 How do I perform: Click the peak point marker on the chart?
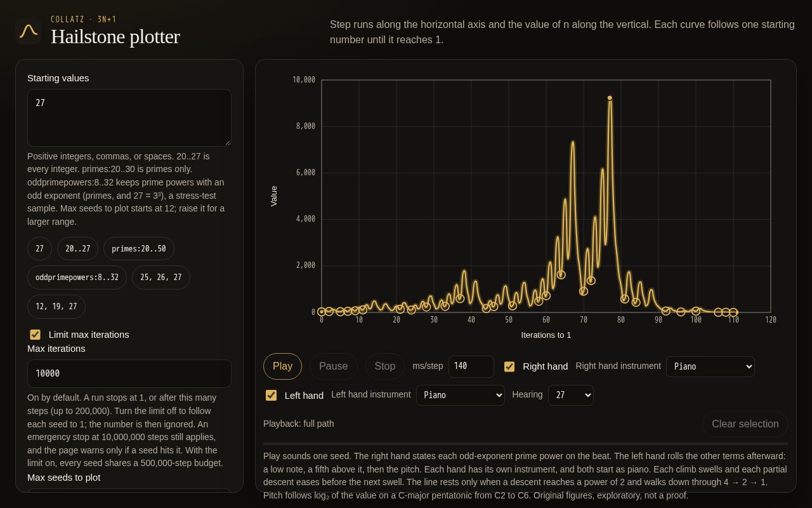pyautogui.click(x=610, y=98)
